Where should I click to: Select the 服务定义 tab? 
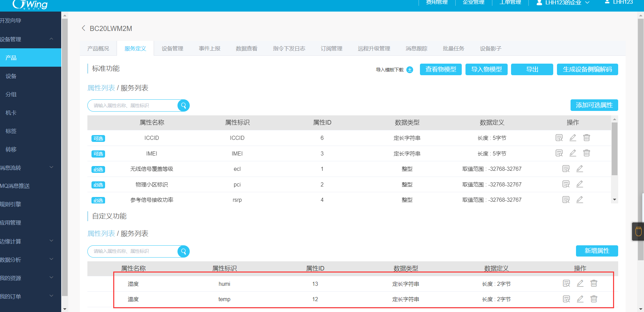(135, 49)
